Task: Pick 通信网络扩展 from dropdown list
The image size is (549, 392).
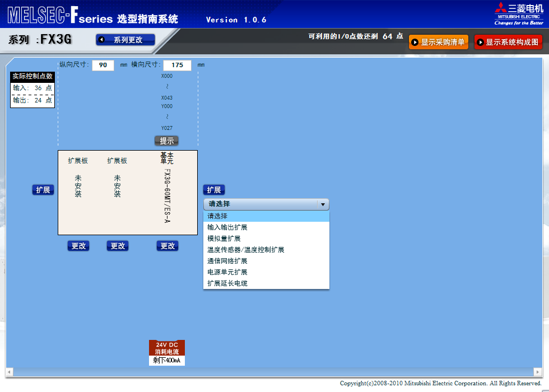Action: [x=227, y=261]
